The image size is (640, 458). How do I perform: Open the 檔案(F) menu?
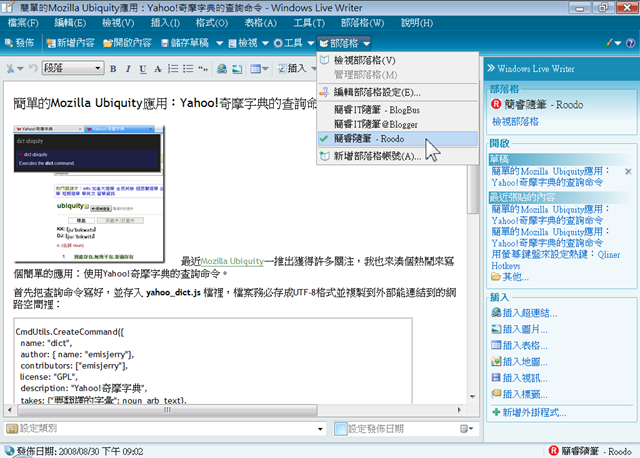point(23,23)
